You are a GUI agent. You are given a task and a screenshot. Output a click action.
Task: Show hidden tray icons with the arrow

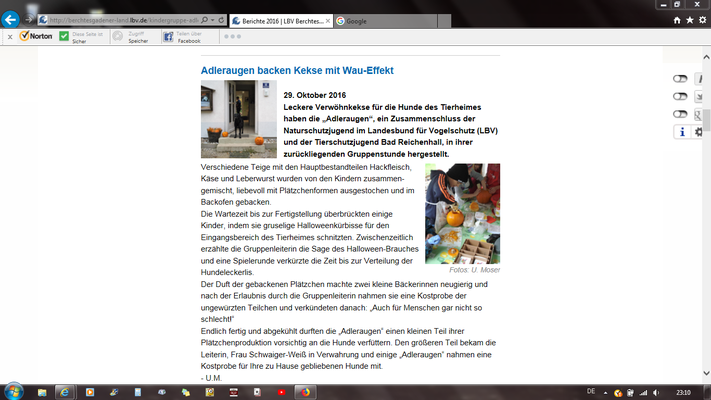pyautogui.click(x=605, y=393)
